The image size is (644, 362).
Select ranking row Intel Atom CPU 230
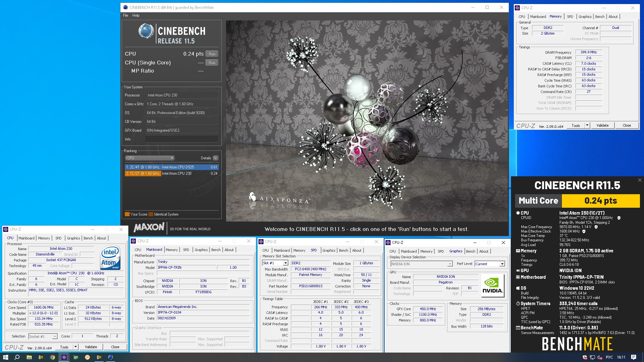[171, 173]
